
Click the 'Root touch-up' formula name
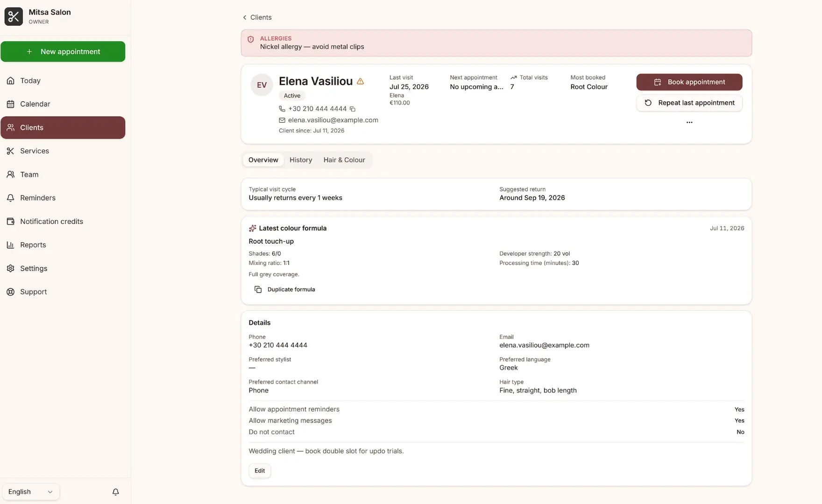(x=271, y=241)
